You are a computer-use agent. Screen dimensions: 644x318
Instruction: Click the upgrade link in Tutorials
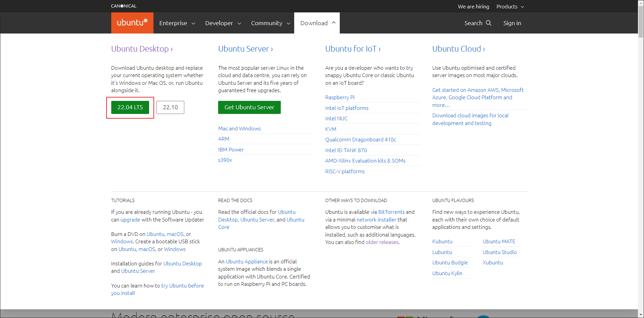tap(130, 219)
